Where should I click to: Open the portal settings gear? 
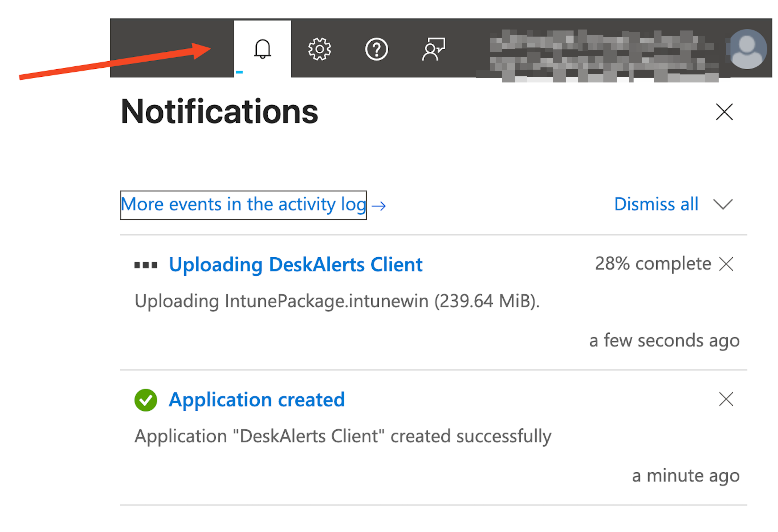pyautogui.click(x=320, y=49)
